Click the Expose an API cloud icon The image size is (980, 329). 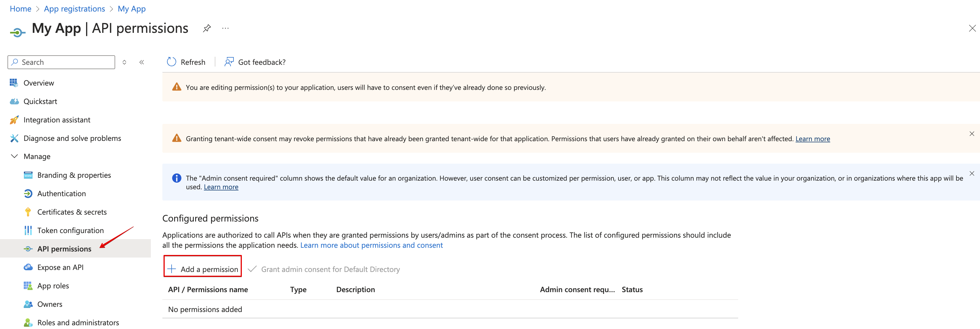28,267
